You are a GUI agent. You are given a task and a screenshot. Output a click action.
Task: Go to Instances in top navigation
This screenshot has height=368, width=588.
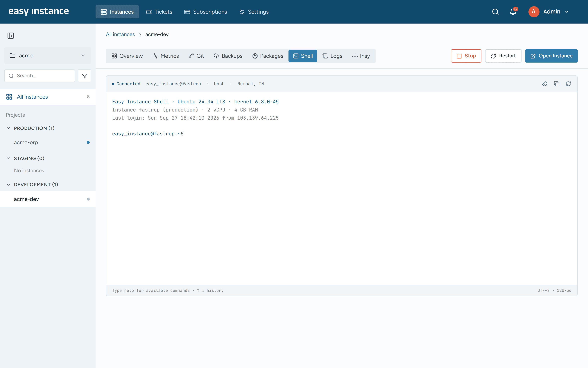point(117,12)
